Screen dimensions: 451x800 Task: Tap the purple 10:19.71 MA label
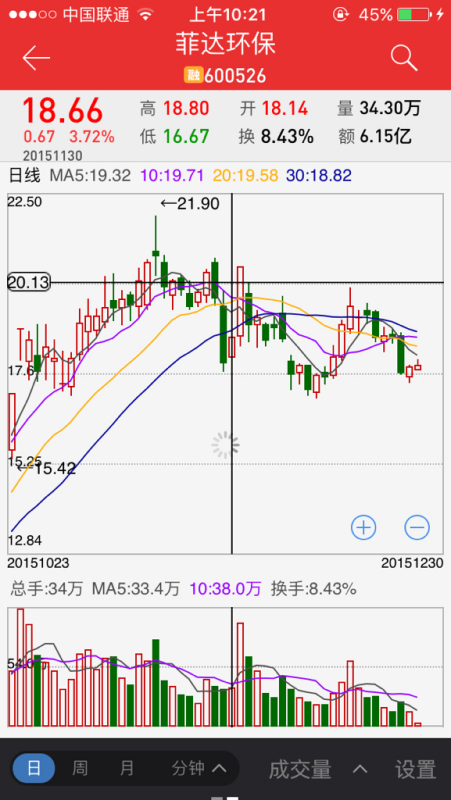pyautogui.click(x=172, y=176)
